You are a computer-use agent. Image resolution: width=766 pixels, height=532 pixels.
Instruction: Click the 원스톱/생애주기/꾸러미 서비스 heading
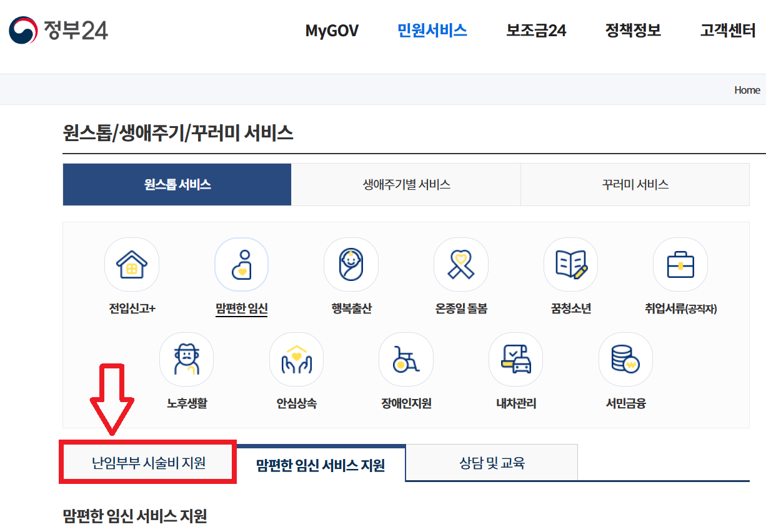(x=178, y=132)
